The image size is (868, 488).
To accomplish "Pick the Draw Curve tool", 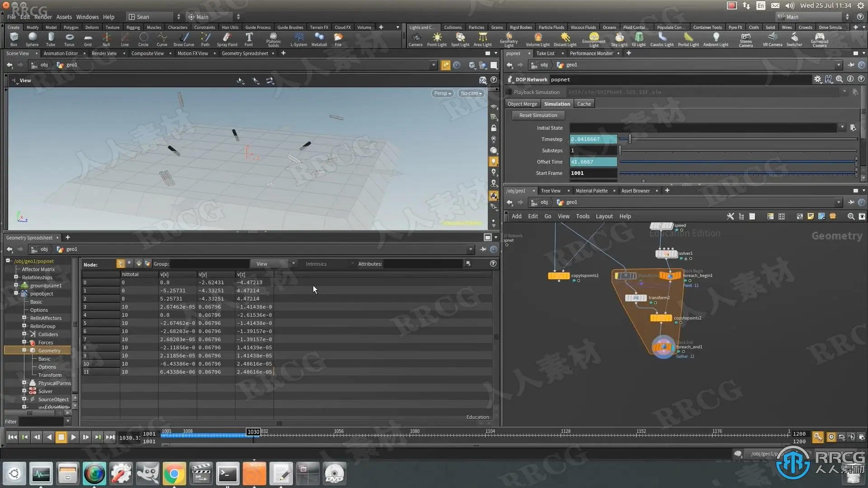I will coord(184,39).
